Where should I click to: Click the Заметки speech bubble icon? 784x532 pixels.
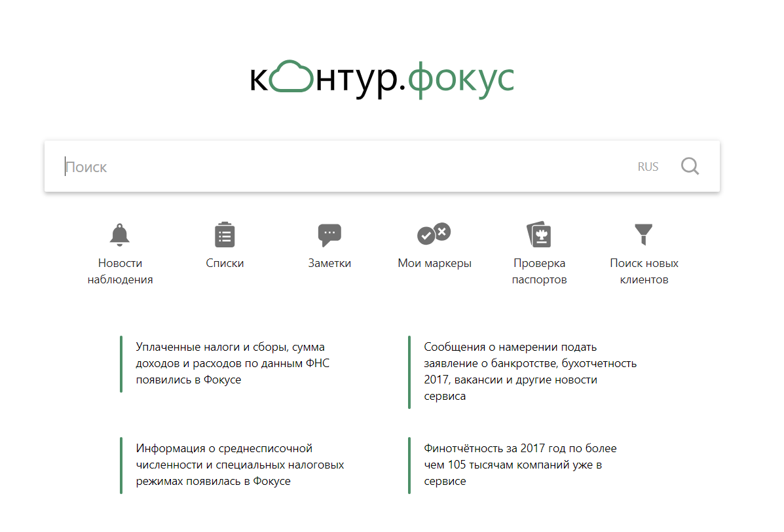click(329, 235)
